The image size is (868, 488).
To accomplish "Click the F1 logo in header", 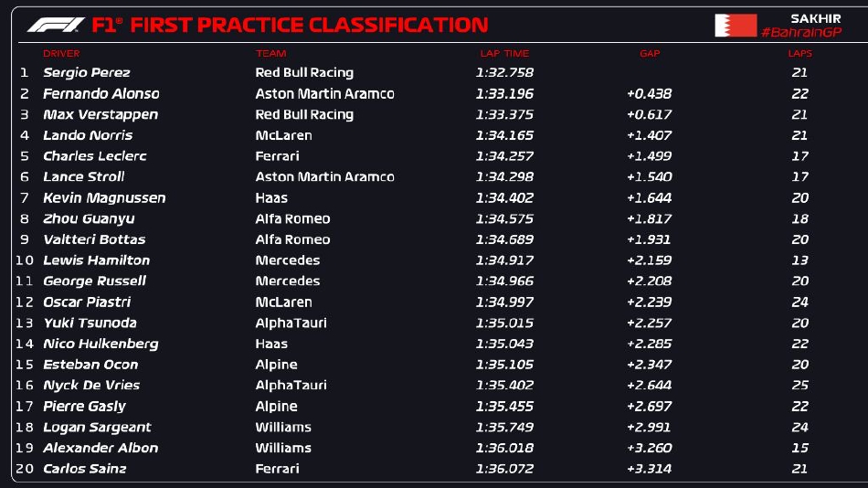I will click(56, 25).
